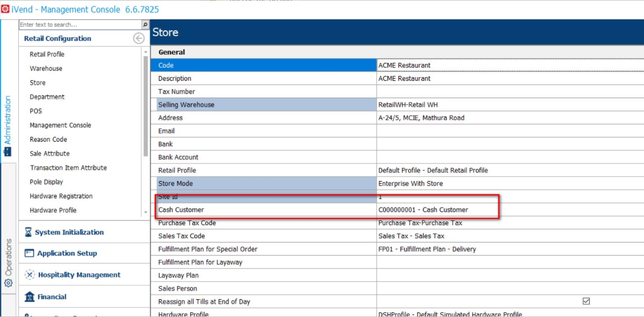Click the search magnifier icon

point(145,25)
